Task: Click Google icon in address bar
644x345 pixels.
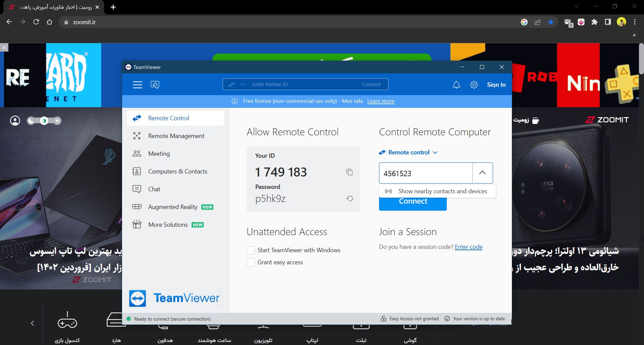Action: point(524,22)
